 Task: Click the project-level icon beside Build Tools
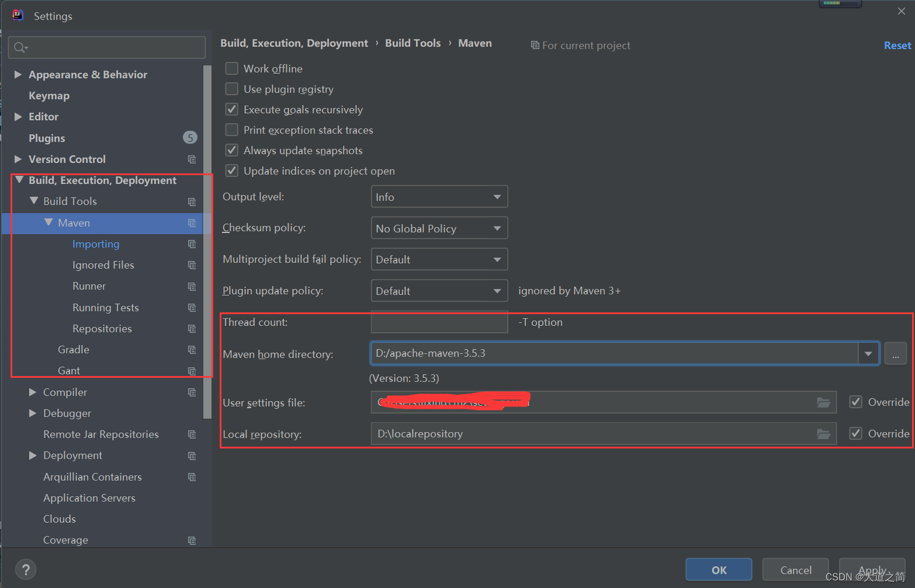tap(192, 201)
